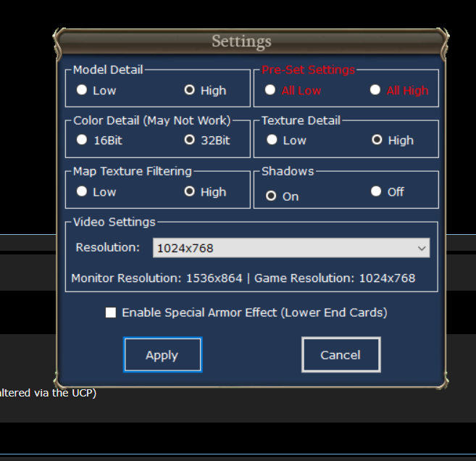
Task: Choose the All High pre-set option
Action: pos(375,90)
